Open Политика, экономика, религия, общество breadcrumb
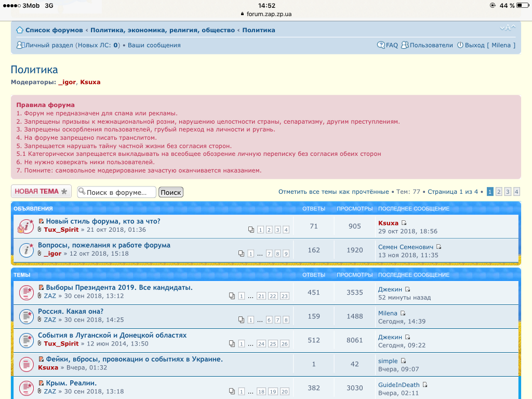This screenshot has height=399, width=532. pos(163,30)
